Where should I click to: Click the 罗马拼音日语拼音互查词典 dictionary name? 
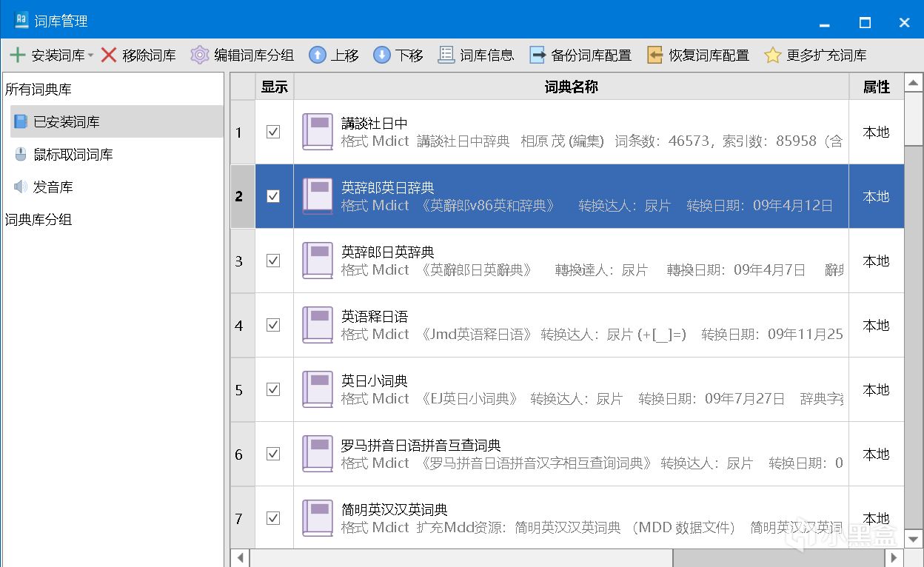click(x=421, y=445)
